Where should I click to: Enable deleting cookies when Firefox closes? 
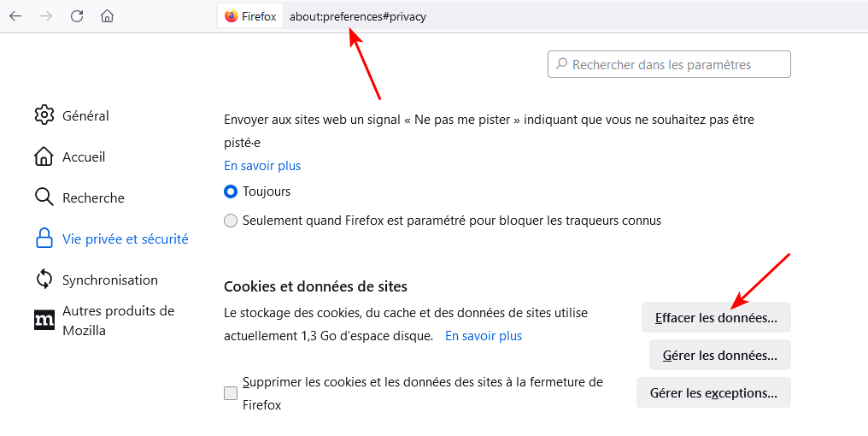coord(231,393)
